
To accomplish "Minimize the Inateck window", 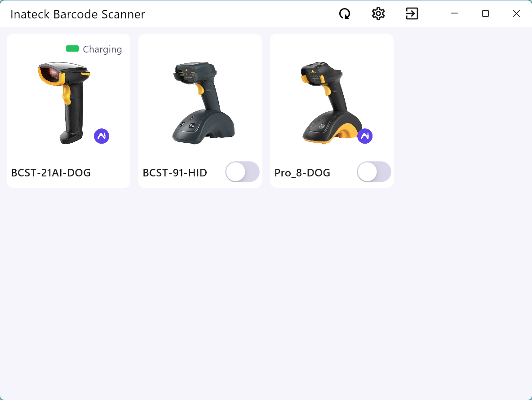I will (x=454, y=13).
